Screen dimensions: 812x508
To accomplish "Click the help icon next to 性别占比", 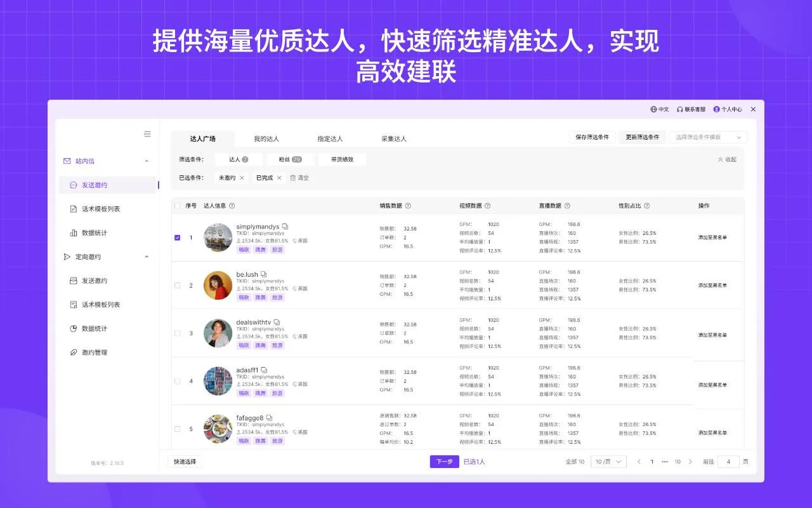I will 646,206.
